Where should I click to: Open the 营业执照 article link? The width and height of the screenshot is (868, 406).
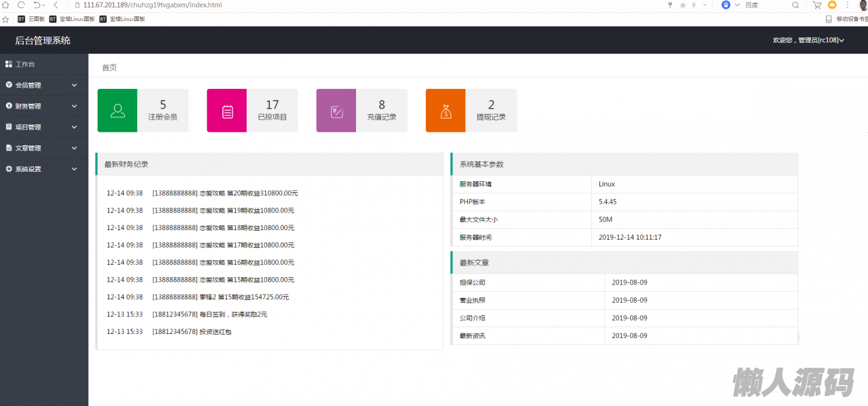(x=473, y=300)
